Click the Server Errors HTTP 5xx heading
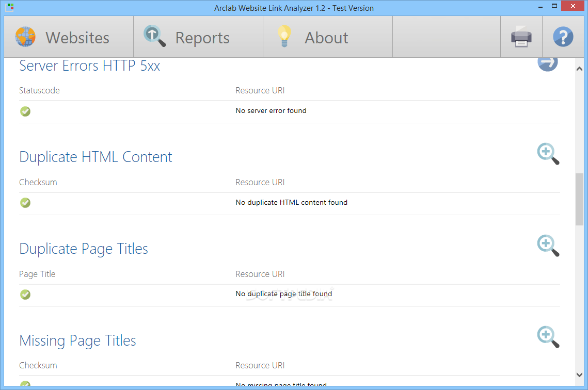 [x=90, y=66]
